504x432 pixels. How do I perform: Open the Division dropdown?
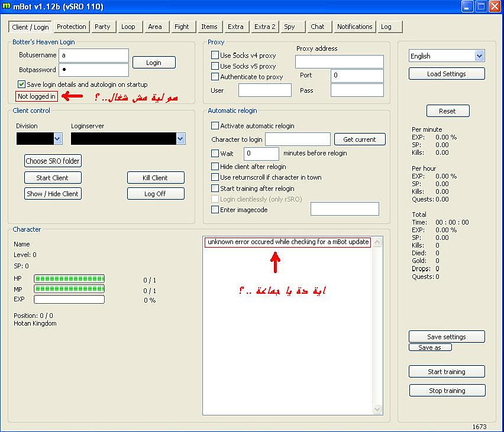pyautogui.click(x=57, y=139)
